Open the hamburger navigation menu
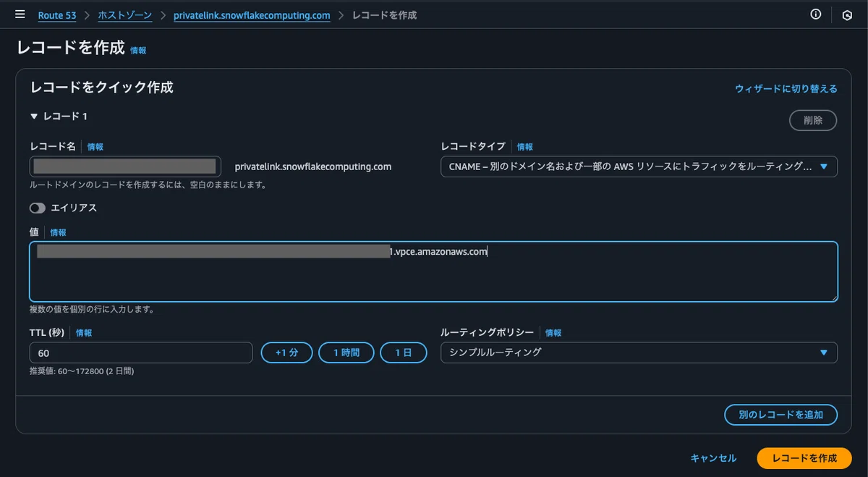Screen dimensions: 868x477 click(x=20, y=14)
